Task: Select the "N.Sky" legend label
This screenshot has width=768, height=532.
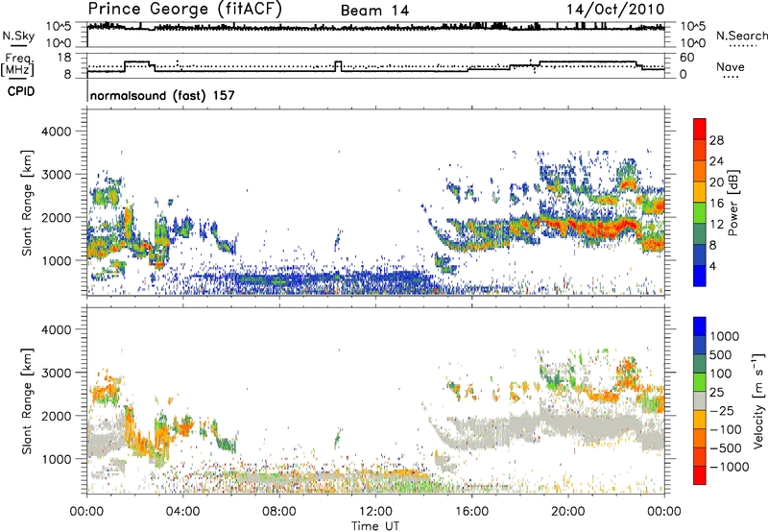Action: click(x=18, y=36)
